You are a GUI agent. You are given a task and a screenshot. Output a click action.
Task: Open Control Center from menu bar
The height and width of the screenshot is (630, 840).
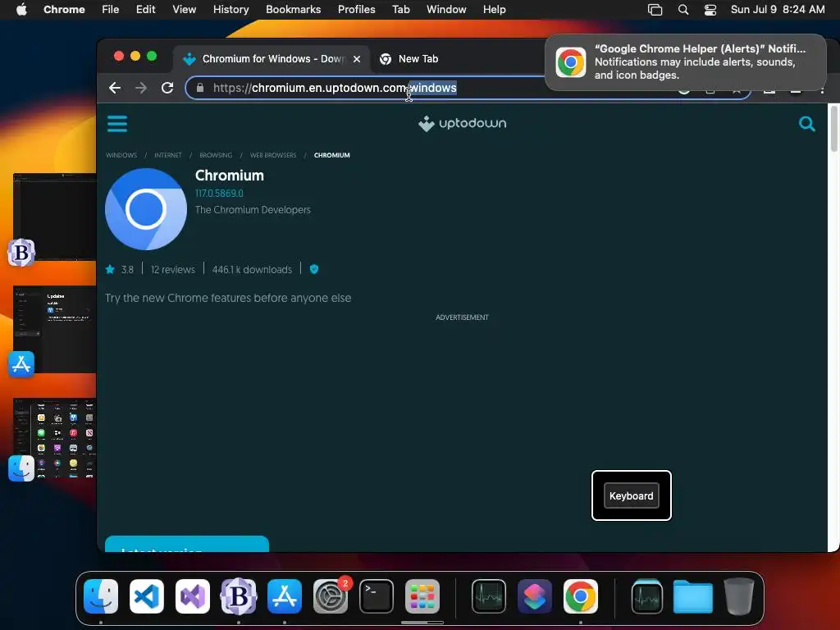click(x=710, y=10)
